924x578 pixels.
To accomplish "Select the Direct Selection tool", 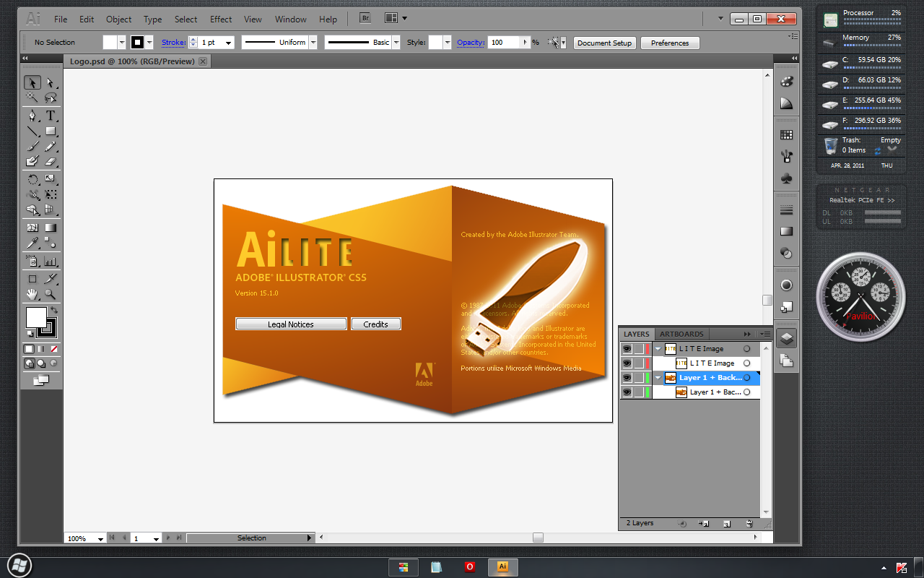I will click(51, 82).
